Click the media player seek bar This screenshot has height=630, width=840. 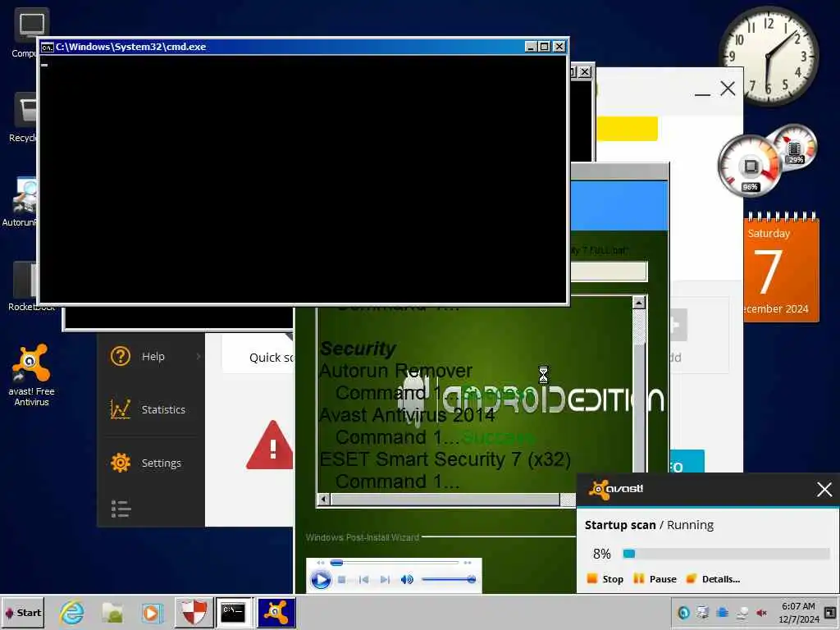395,563
